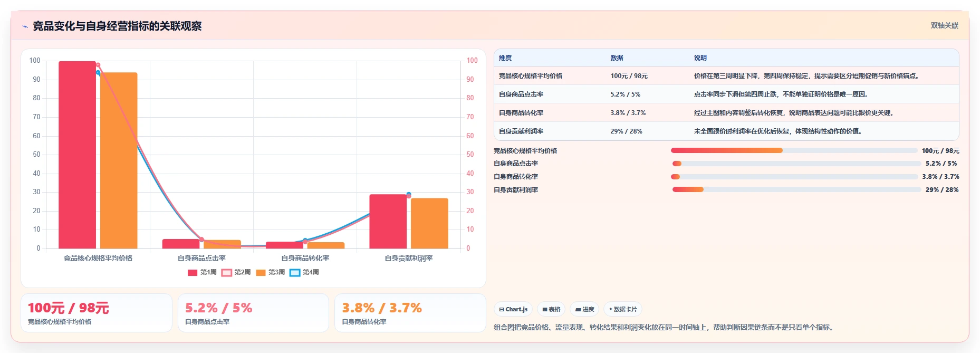Click the sparkle icon in 数据卡片 tag

tap(611, 309)
